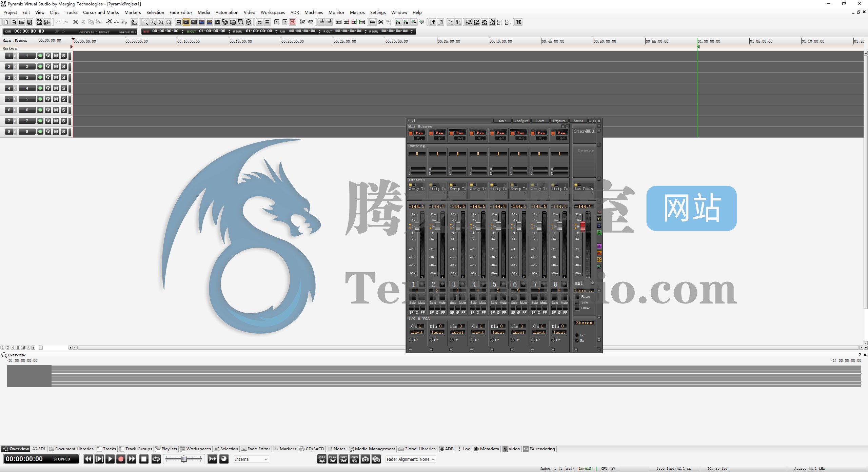This screenshot has width=868, height=472.
Task: Enable Dither checkbox on stereo bus
Action: point(577,308)
